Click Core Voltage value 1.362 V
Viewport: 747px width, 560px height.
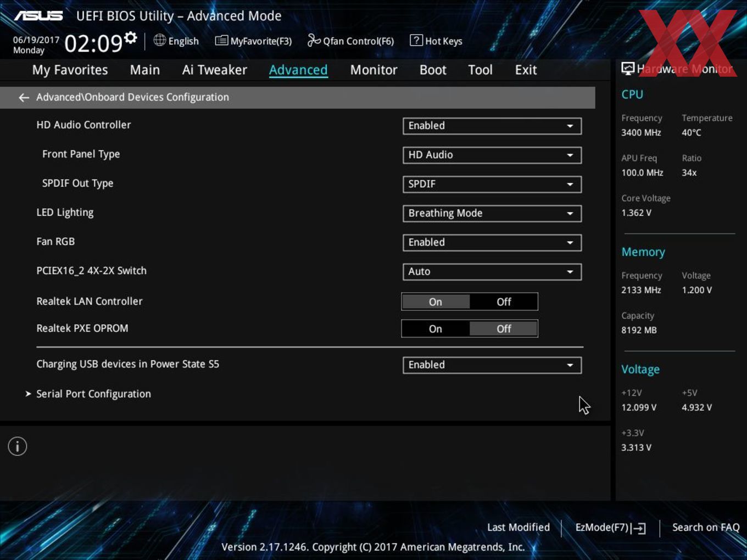point(636,213)
